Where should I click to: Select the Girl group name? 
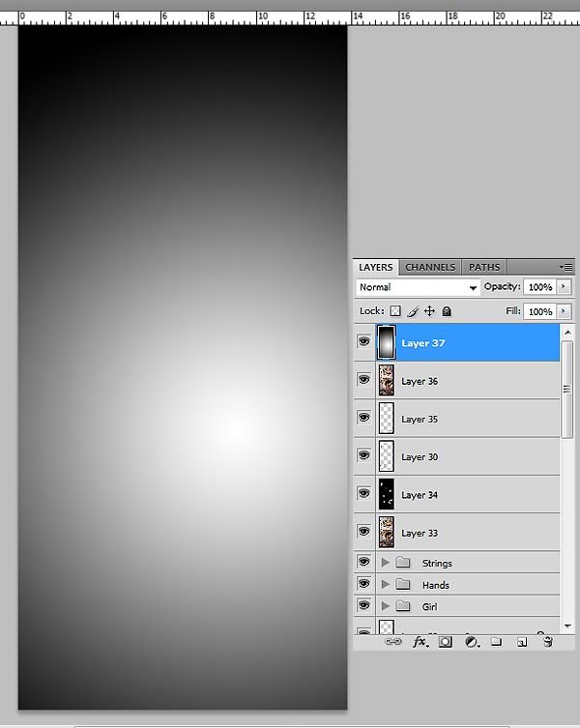click(x=429, y=607)
